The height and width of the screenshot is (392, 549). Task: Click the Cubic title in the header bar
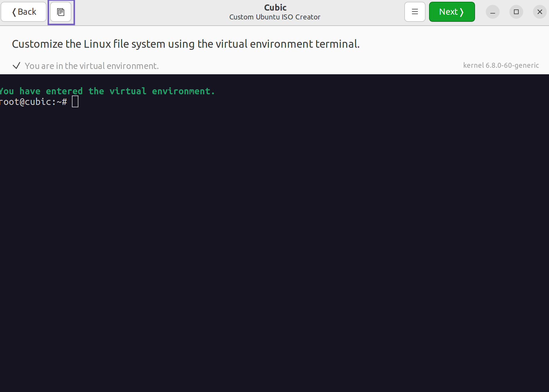275,7
